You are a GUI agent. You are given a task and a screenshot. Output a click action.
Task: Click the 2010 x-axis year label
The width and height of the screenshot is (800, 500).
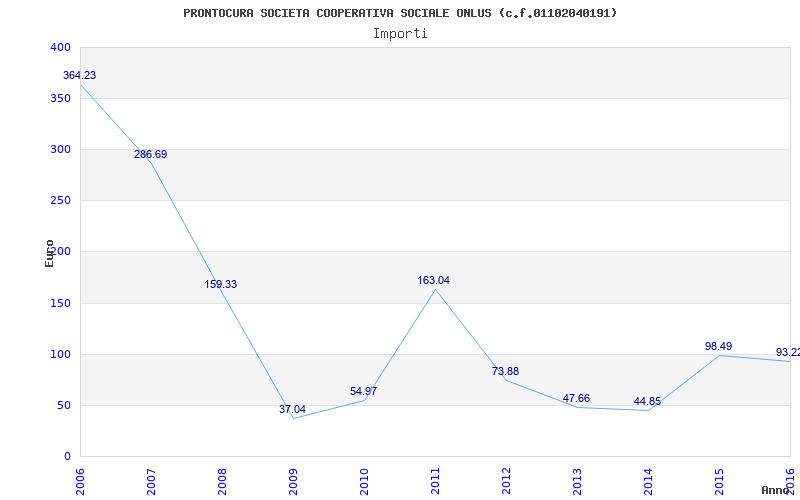[364, 482]
